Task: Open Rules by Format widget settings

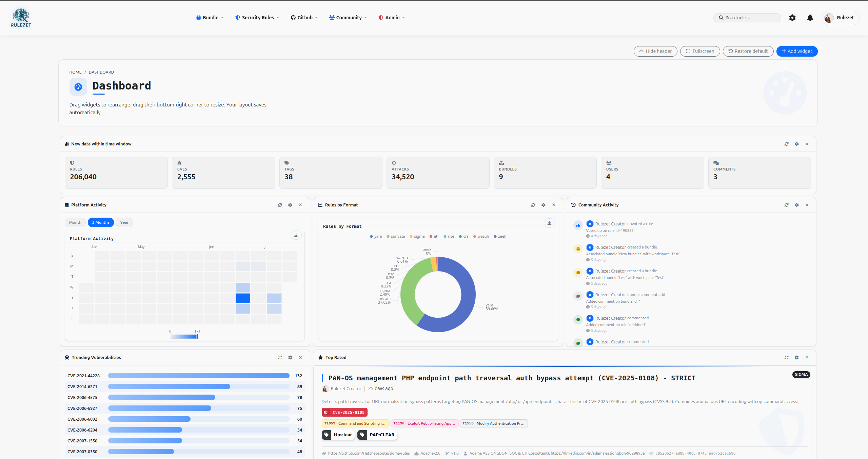Action: coord(543,205)
